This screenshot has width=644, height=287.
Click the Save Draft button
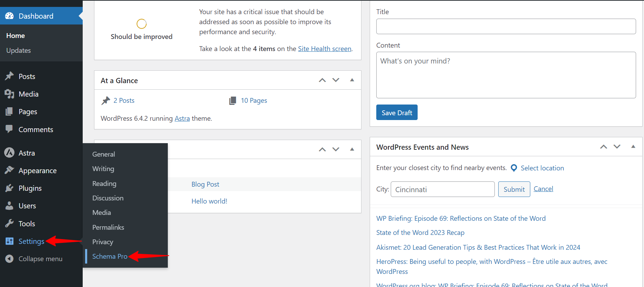(397, 112)
